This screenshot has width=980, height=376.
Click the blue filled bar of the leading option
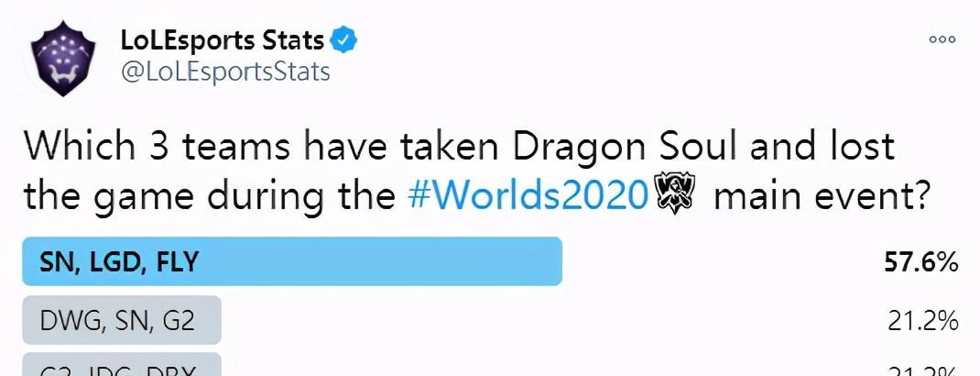pos(292,261)
